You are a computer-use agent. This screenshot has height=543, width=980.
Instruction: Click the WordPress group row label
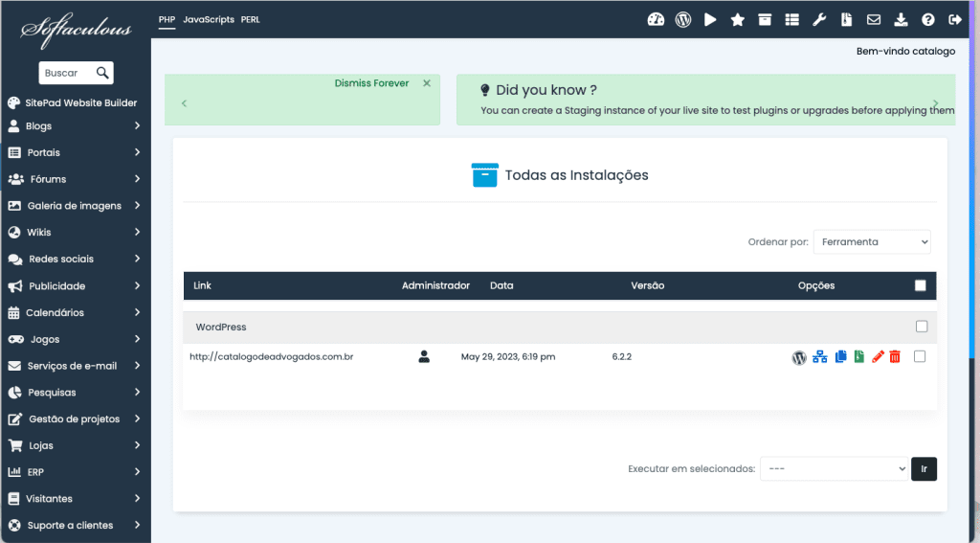(221, 327)
